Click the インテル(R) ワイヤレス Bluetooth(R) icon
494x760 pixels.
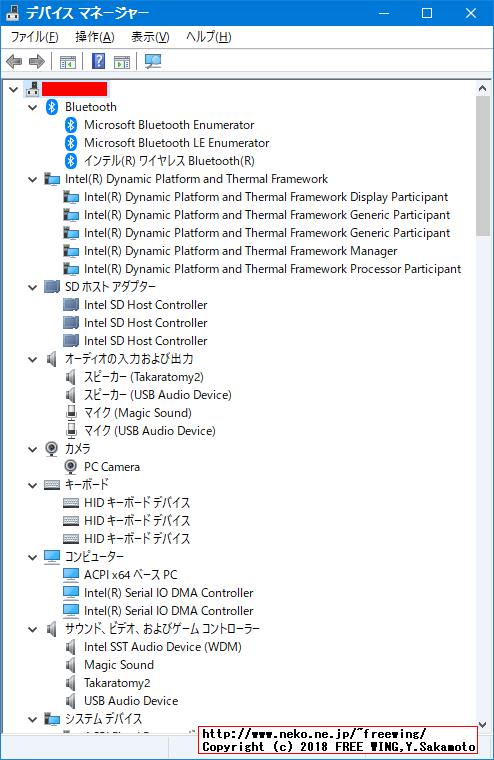[x=71, y=161]
